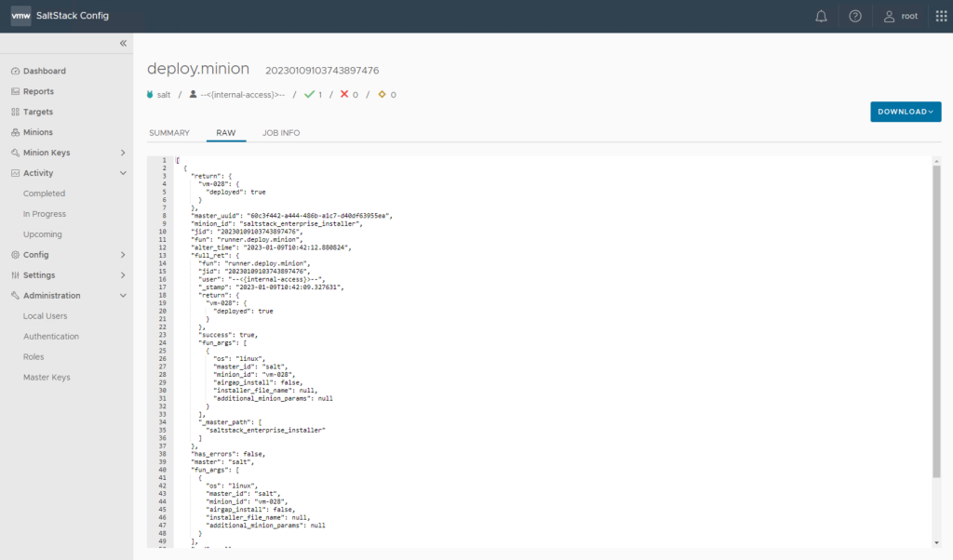Image resolution: width=953 pixels, height=560 pixels.
Task: Open the help question mark icon
Action: tap(855, 17)
